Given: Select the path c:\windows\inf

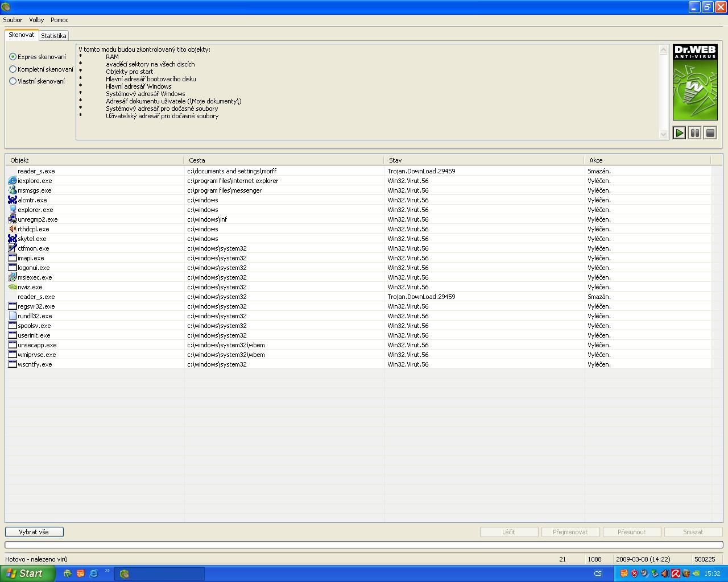Looking at the screenshot, I should [208, 219].
